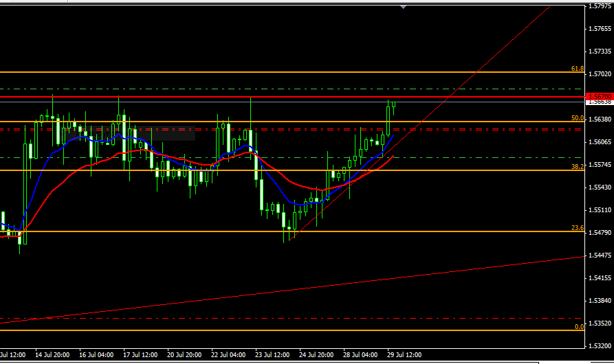Select the 0.0 Fibonacci level label
The image size is (614, 364).
click(579, 327)
